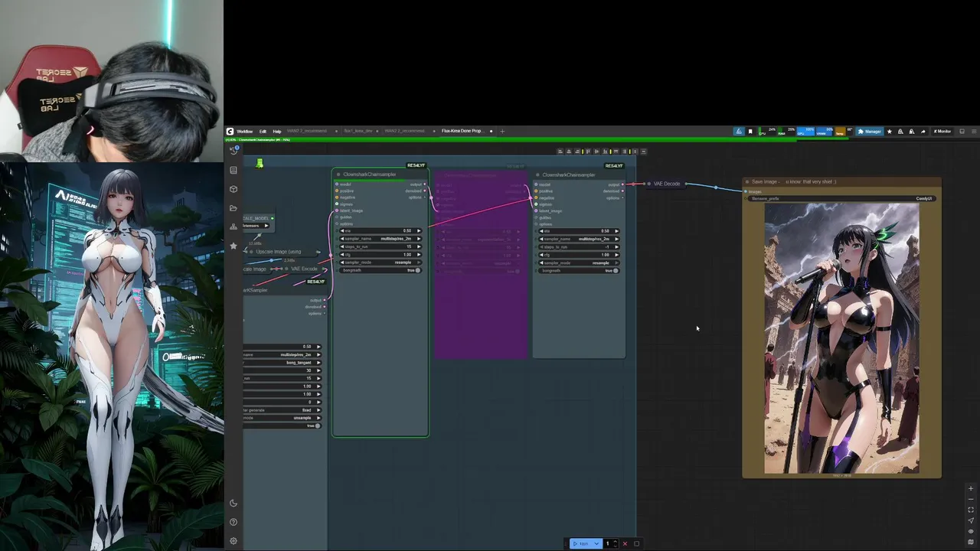Toggle the bottom panel icon
This screenshot has width=980, height=551.
pyautogui.click(x=962, y=132)
